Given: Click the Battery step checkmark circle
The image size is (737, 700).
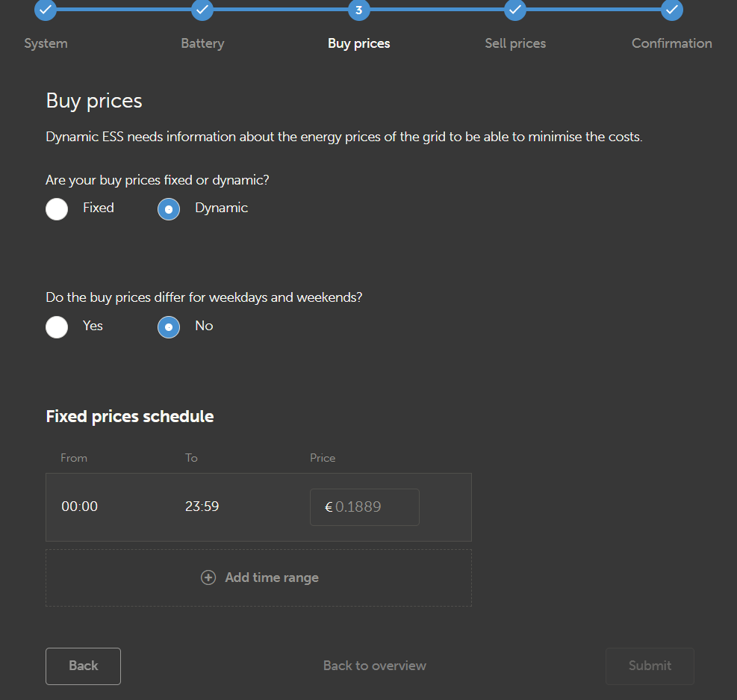Looking at the screenshot, I should coord(202,10).
